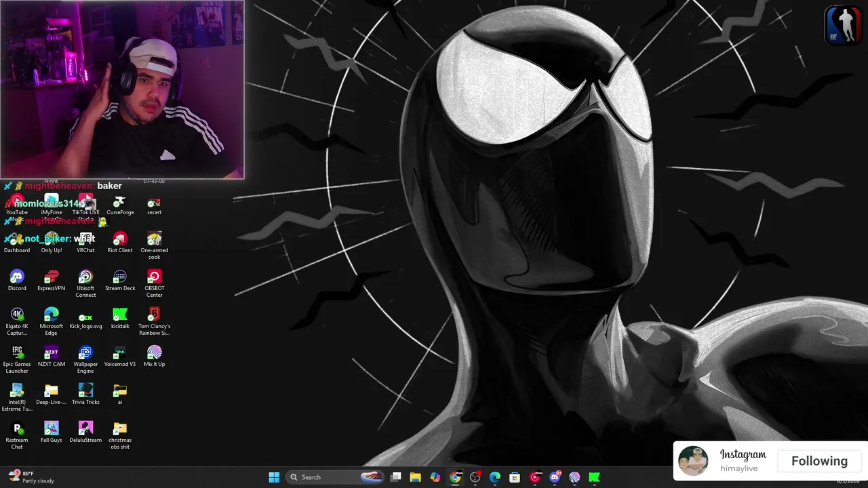Click the NBA-style logo in the top-right corner
This screenshot has height=488, width=868.
[x=842, y=26]
